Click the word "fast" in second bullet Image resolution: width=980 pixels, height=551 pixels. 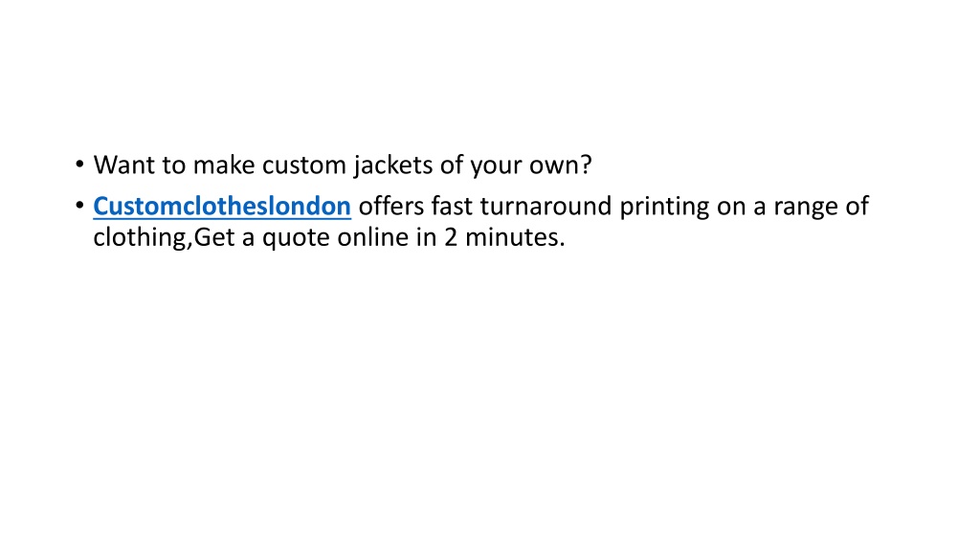[x=452, y=206]
